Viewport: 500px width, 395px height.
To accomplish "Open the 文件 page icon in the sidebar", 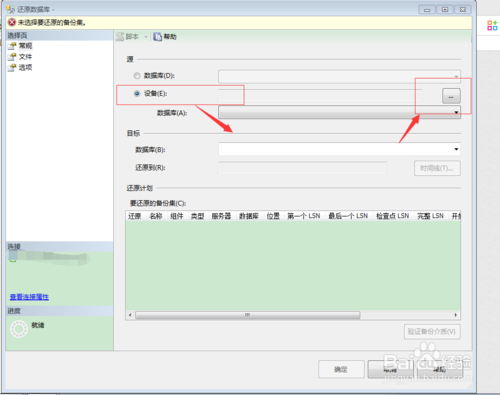I will pyautogui.click(x=12, y=57).
